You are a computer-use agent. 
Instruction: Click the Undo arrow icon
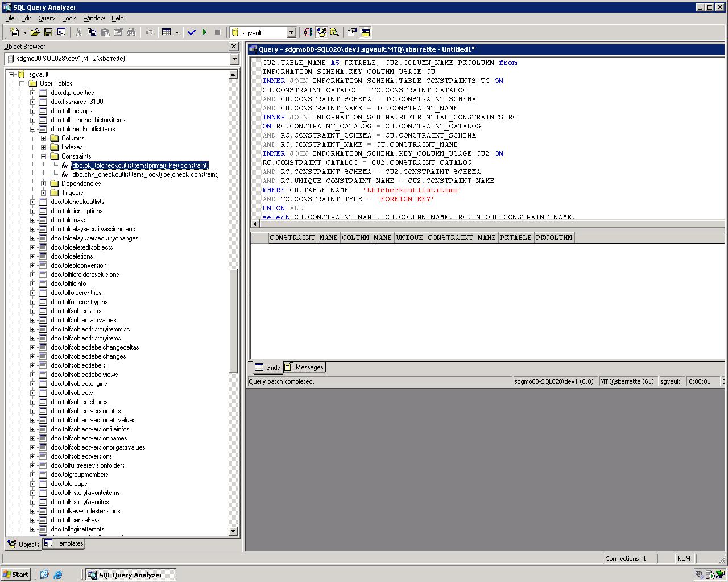(x=149, y=32)
